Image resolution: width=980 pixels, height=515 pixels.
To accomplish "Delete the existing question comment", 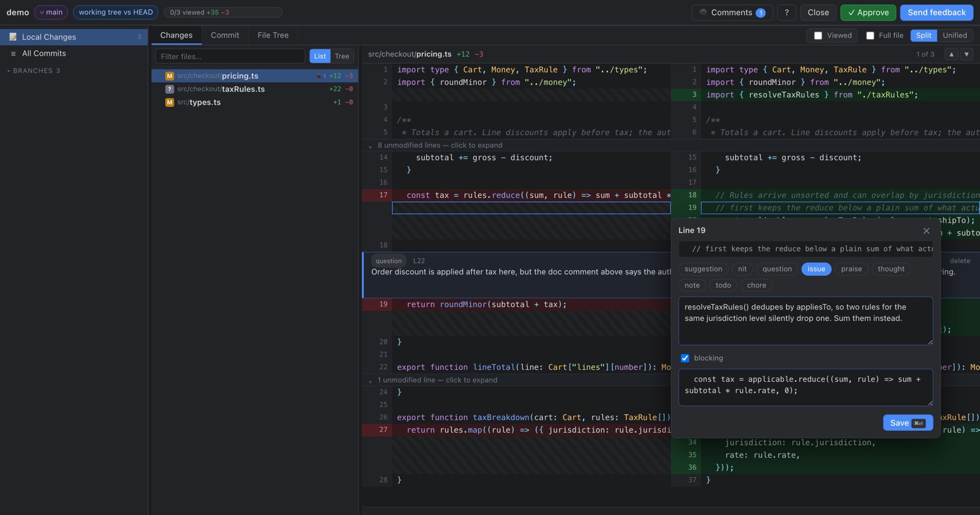I will click(x=959, y=261).
